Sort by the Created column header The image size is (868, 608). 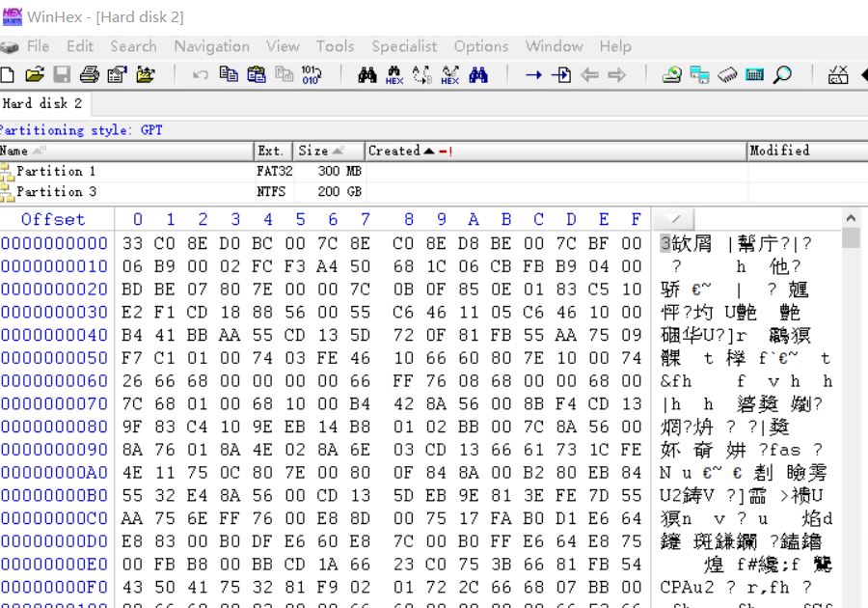click(x=556, y=151)
